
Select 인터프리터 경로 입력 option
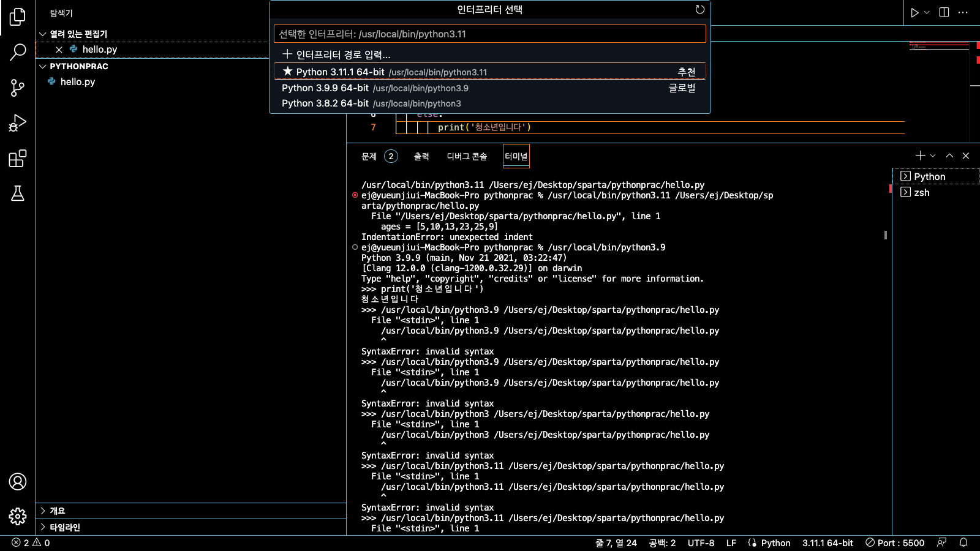pos(490,54)
